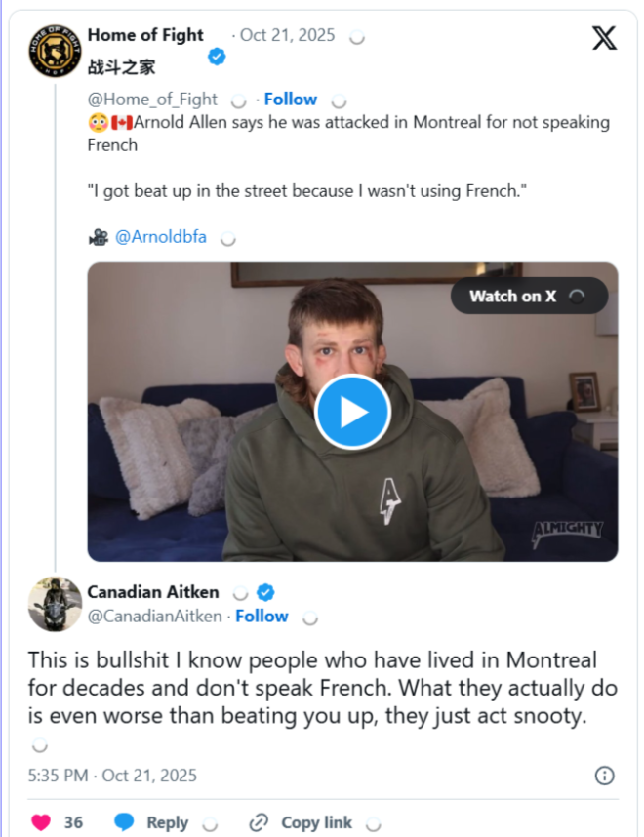Like the tweet with heart icon

click(x=41, y=822)
